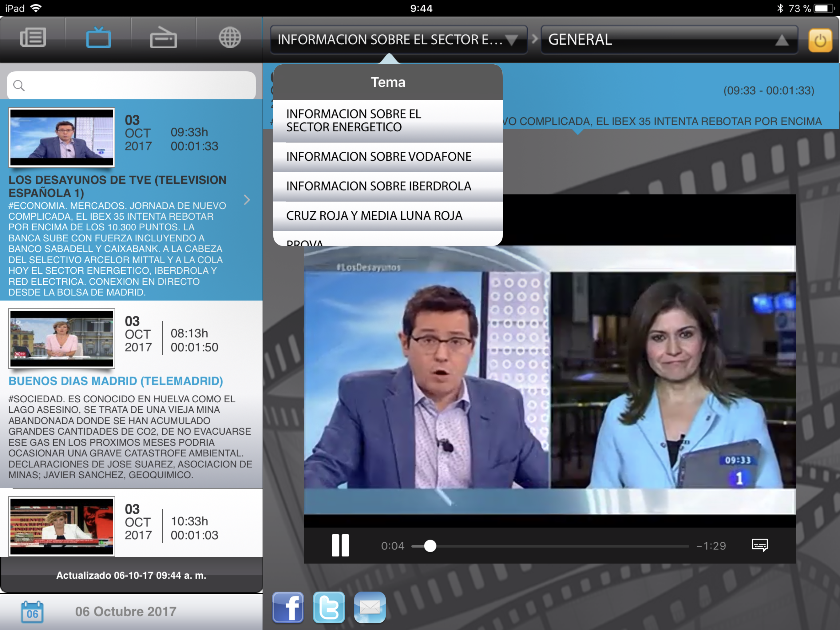
Task: Move the video progress slider knob
Action: coord(430,546)
